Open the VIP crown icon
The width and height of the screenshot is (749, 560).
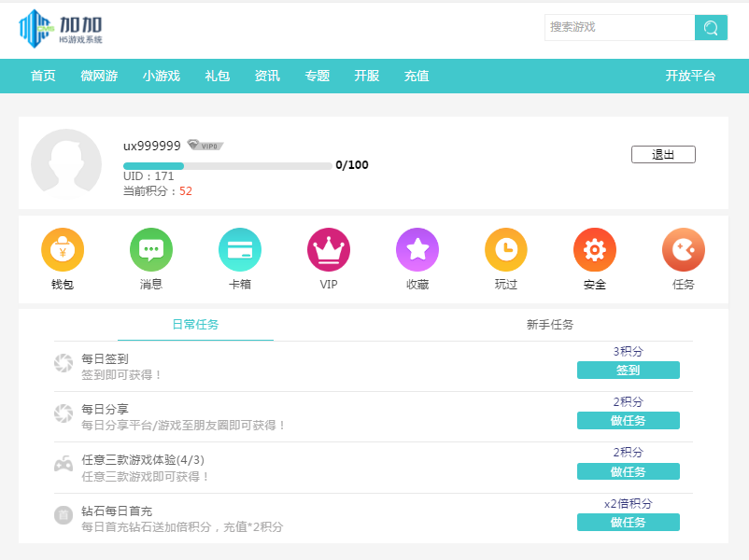coord(329,250)
